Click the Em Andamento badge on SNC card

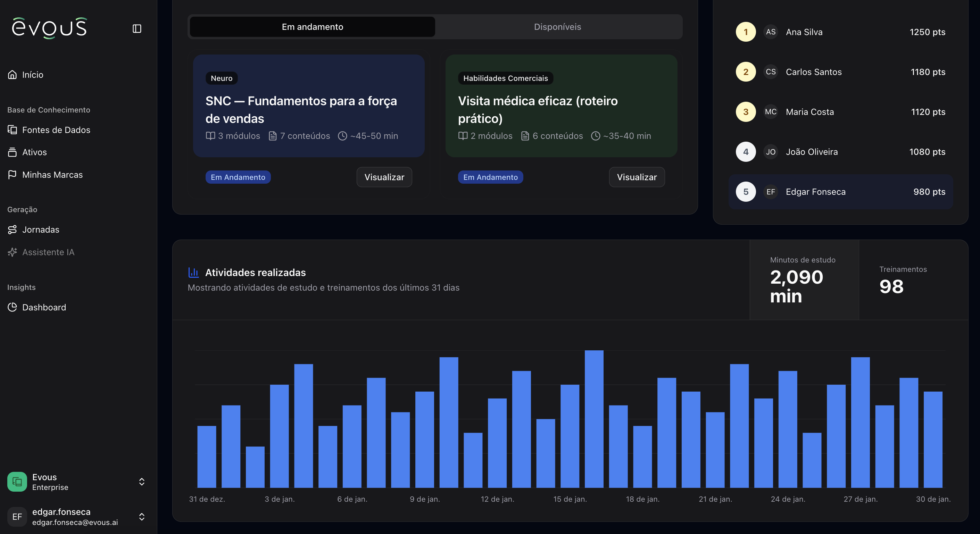238,177
